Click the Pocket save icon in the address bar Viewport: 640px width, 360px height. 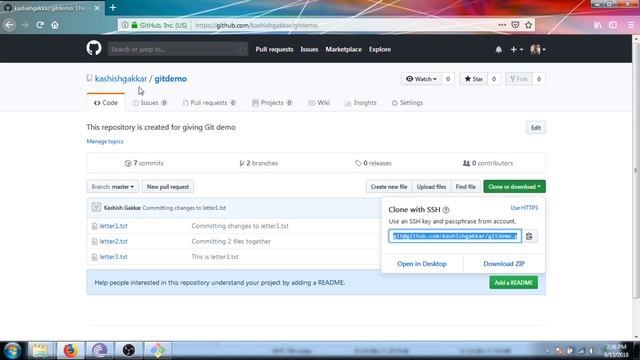(515, 25)
